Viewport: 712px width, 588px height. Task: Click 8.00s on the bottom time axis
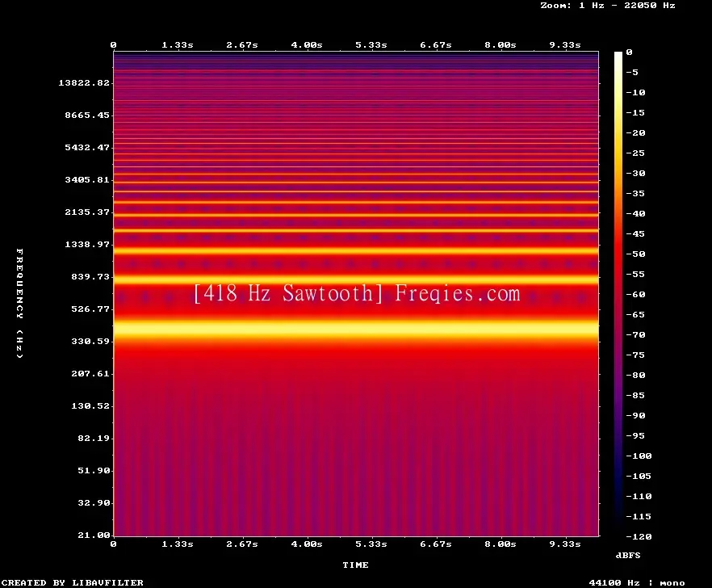click(500, 544)
